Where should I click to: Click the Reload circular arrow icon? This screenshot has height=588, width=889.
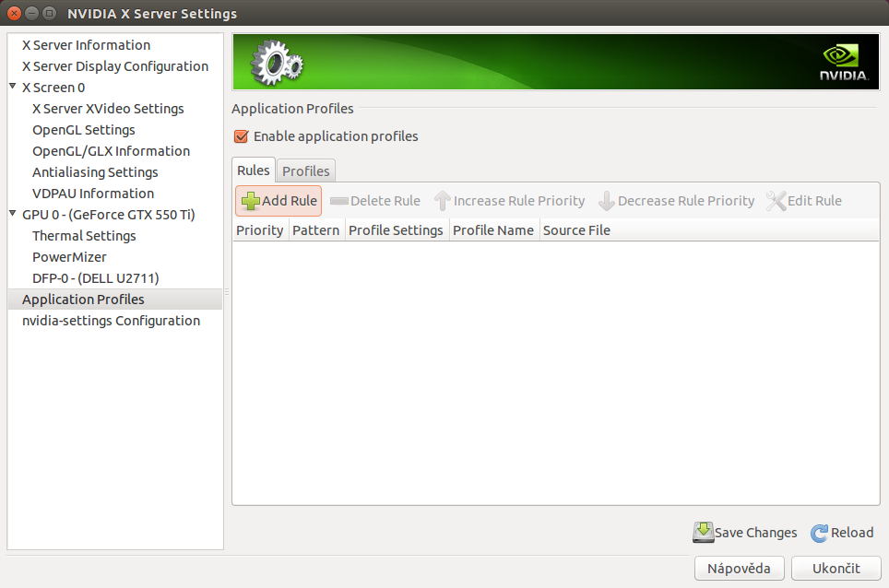tap(819, 533)
